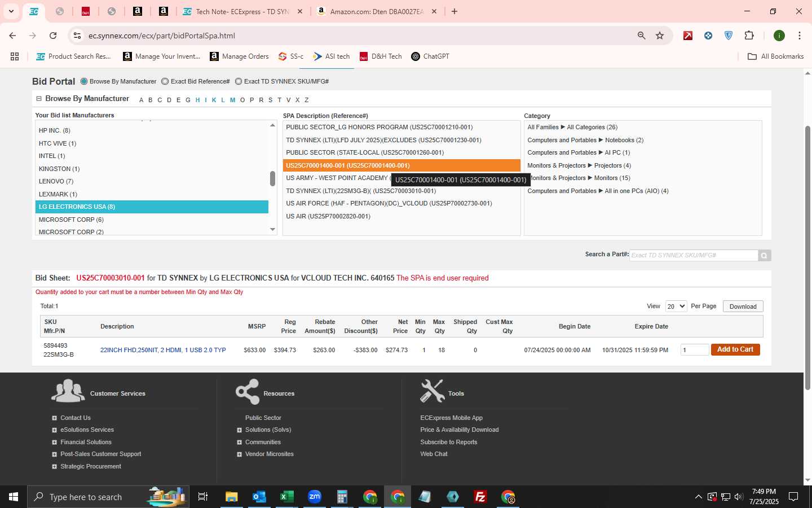Open File Explorer from the taskbar
The width and height of the screenshot is (812, 508).
pyautogui.click(x=232, y=497)
